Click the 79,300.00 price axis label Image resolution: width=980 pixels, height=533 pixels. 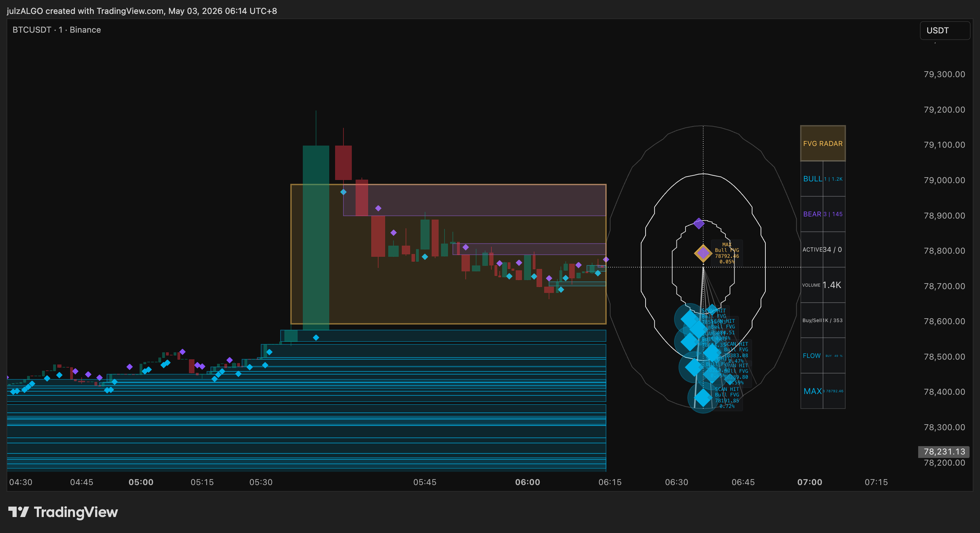pyautogui.click(x=944, y=74)
